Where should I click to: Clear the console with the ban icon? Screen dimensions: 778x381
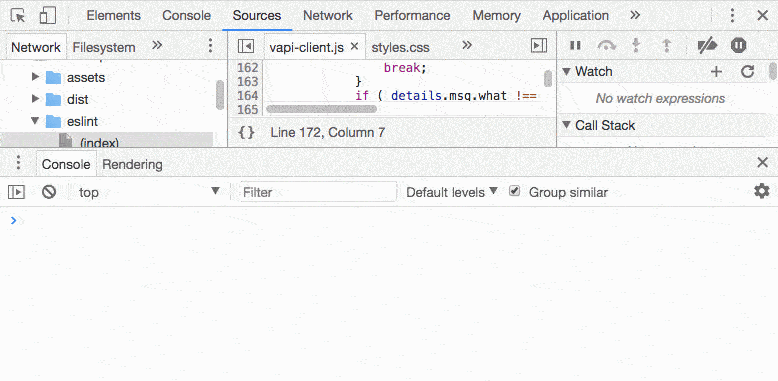tap(49, 191)
